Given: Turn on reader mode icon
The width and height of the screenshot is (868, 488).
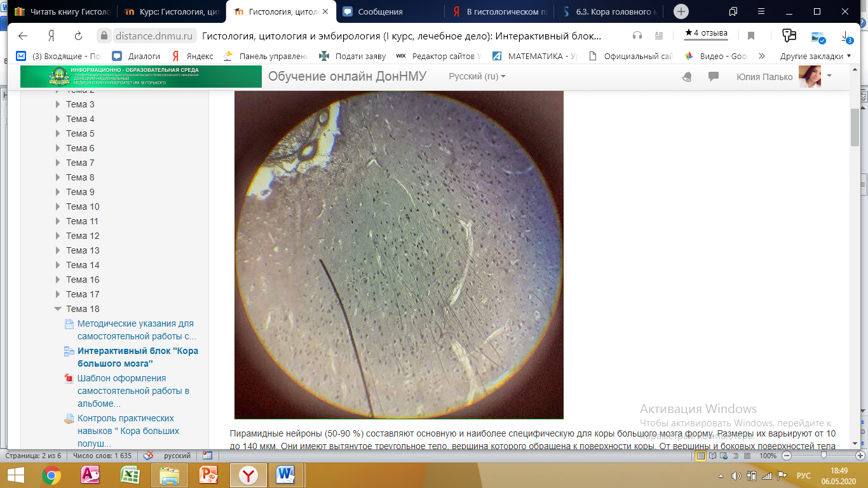Looking at the screenshot, I should click(x=659, y=36).
